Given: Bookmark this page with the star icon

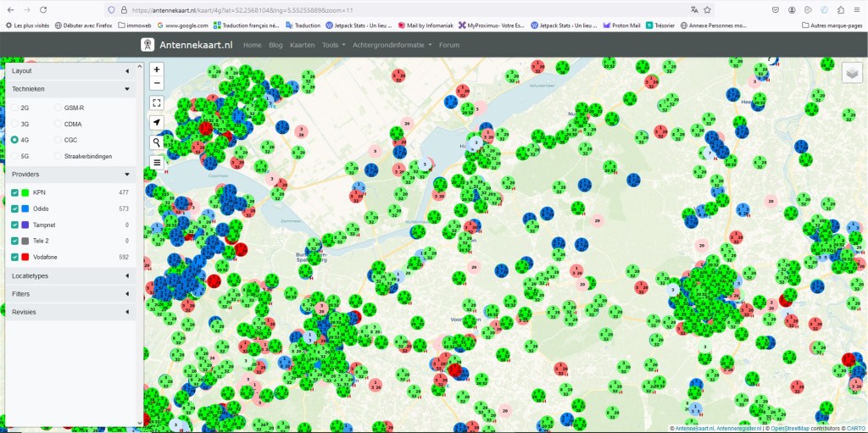Looking at the screenshot, I should (707, 9).
